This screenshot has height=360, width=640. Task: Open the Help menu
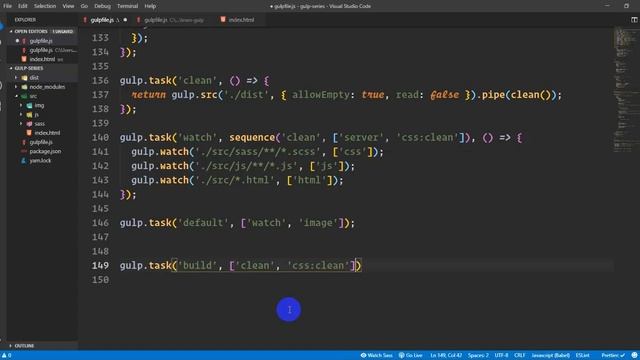[x=150, y=6]
